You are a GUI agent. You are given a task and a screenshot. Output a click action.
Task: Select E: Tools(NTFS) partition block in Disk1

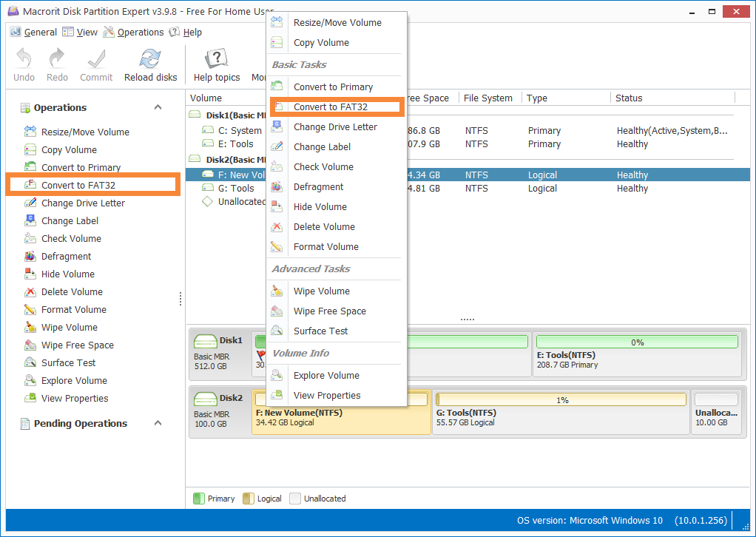637,354
